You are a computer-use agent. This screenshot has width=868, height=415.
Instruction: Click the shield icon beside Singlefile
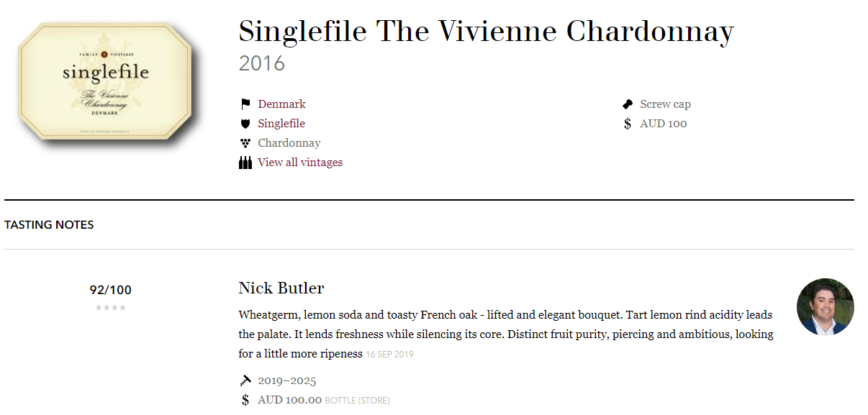pos(245,124)
